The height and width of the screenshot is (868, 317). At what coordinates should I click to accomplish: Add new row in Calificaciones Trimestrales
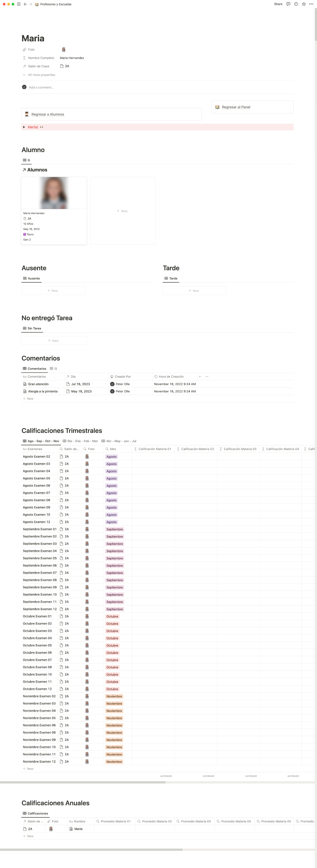(x=28, y=769)
